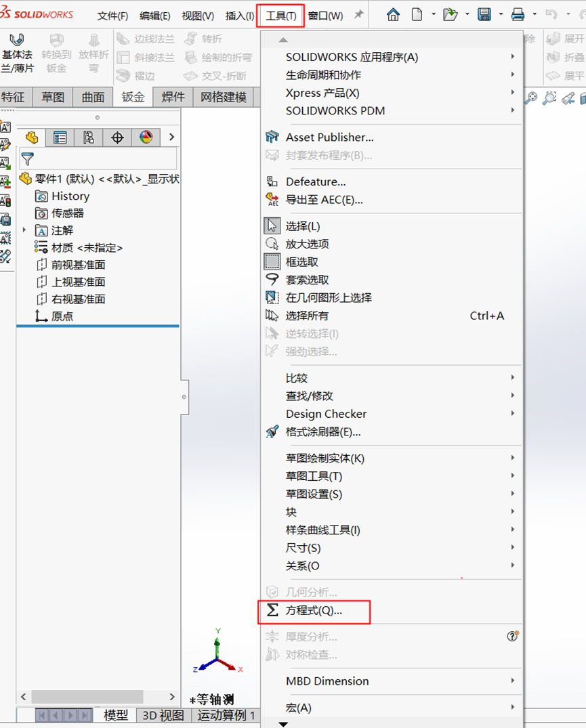Open FeatureManager design tree tab icon

tap(32, 137)
